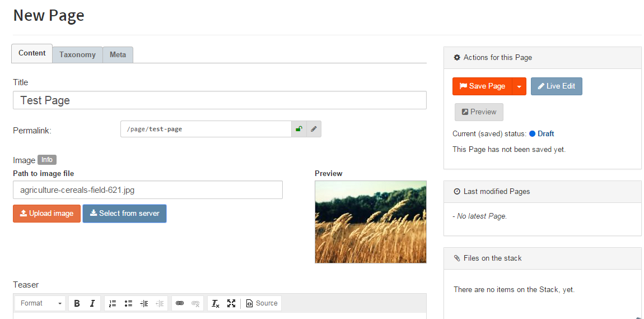Viewport: 644px width, 319px height.
Task: Open the Taxonomy tab
Action: click(77, 54)
